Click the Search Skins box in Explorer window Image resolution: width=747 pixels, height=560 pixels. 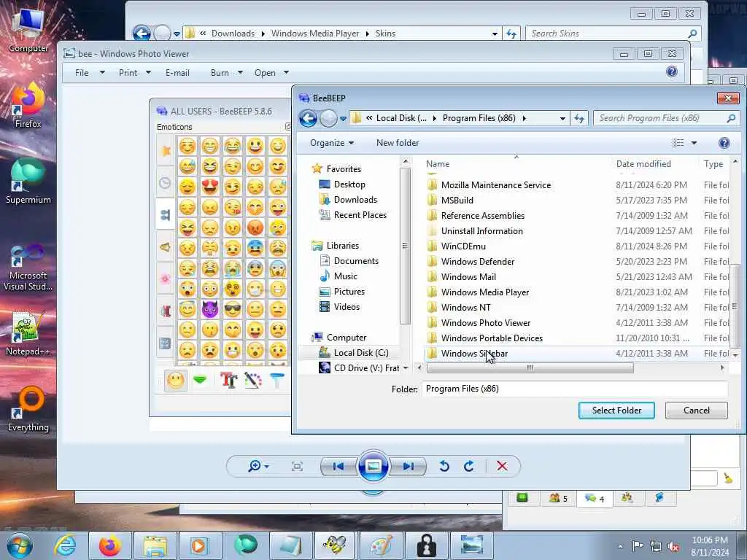(613, 34)
